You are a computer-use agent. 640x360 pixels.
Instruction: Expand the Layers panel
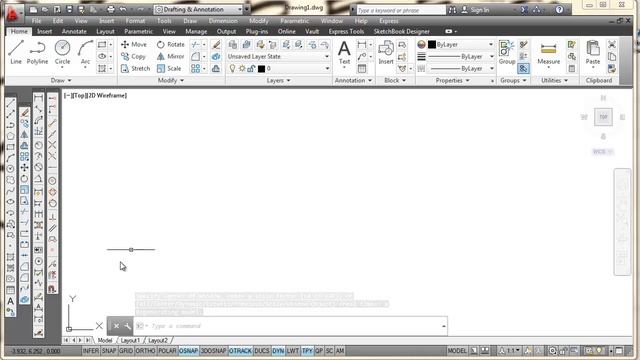pyautogui.click(x=278, y=80)
